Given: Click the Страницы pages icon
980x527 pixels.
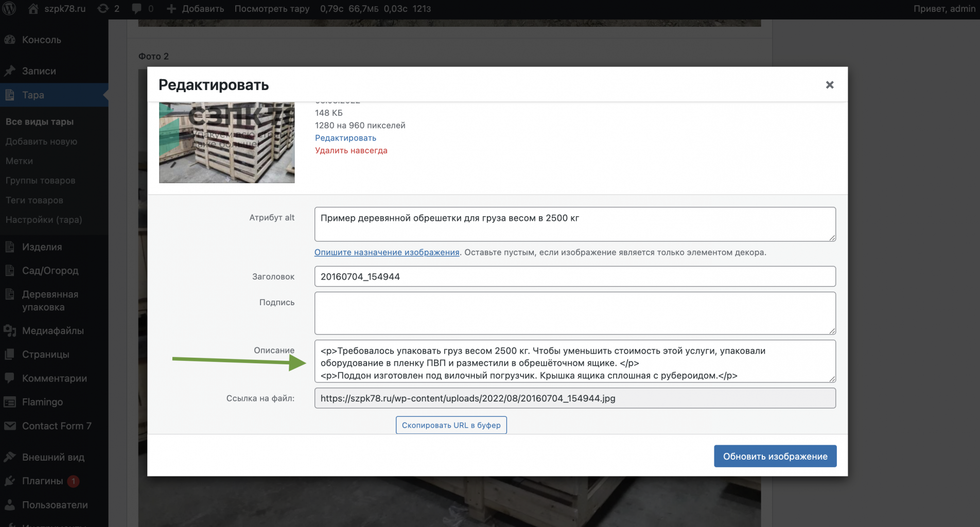Looking at the screenshot, I should [9, 355].
